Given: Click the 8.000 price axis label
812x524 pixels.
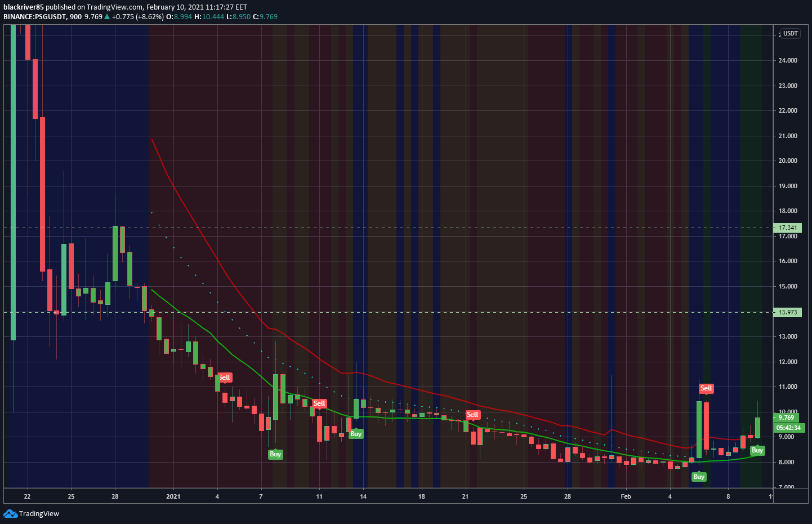Looking at the screenshot, I should [786, 462].
